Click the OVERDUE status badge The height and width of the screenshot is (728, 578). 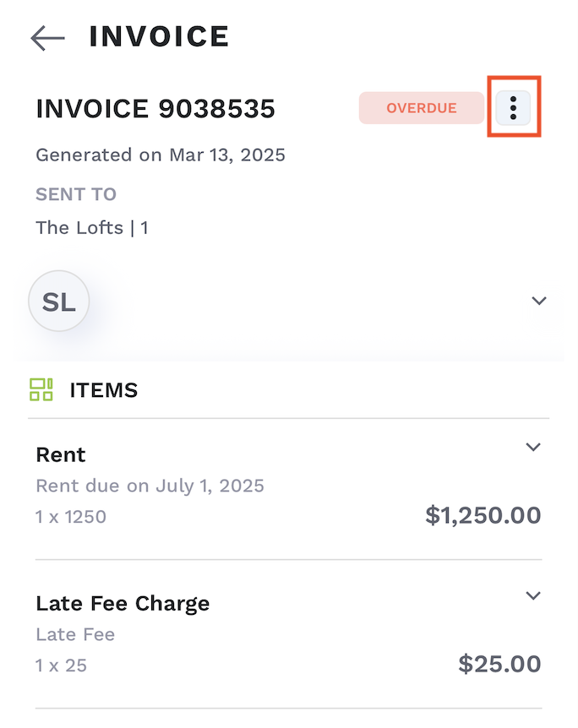[x=421, y=108]
